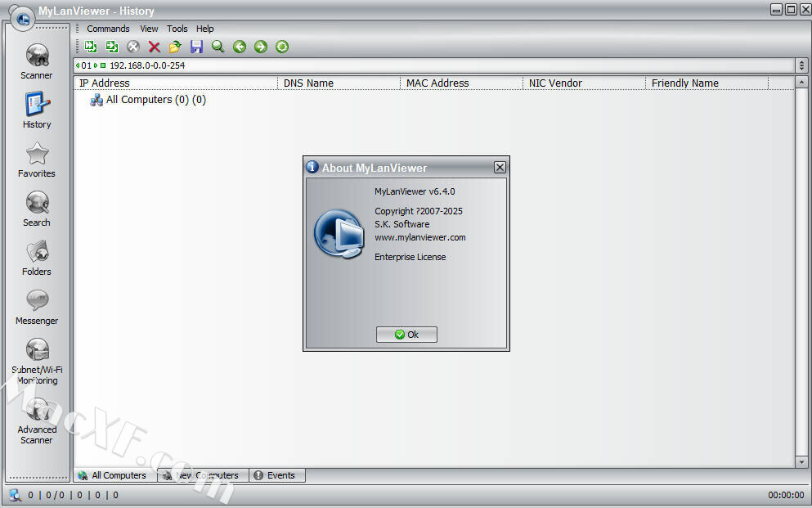Close the About MyLanViewer dialog
Viewport: 812px width, 508px height.
tap(500, 167)
